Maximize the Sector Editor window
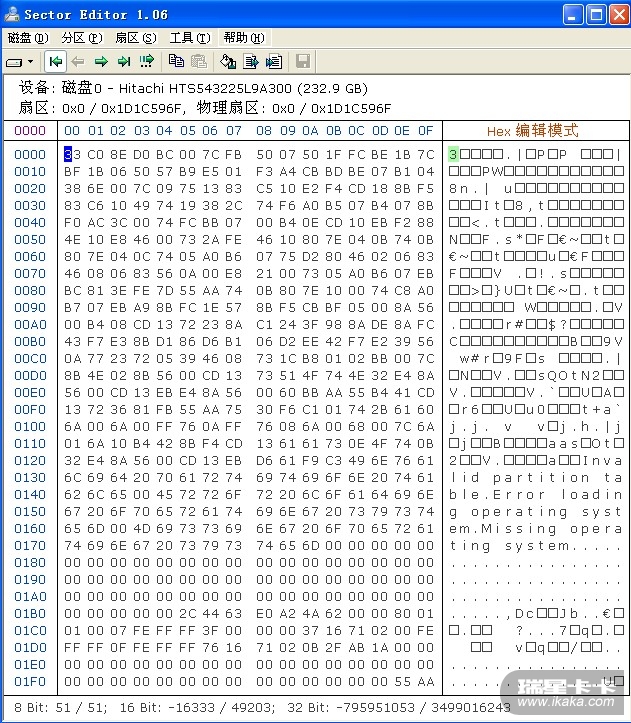 click(596, 15)
